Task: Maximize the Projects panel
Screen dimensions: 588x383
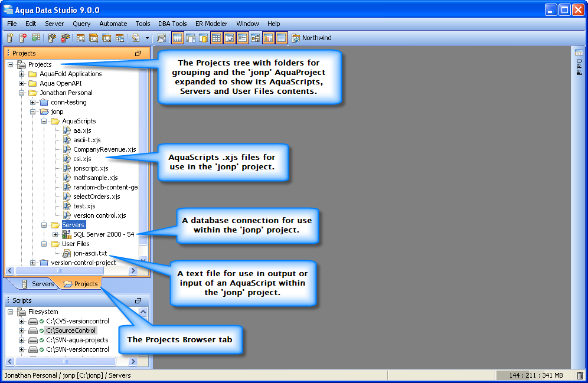Action: click(x=138, y=53)
